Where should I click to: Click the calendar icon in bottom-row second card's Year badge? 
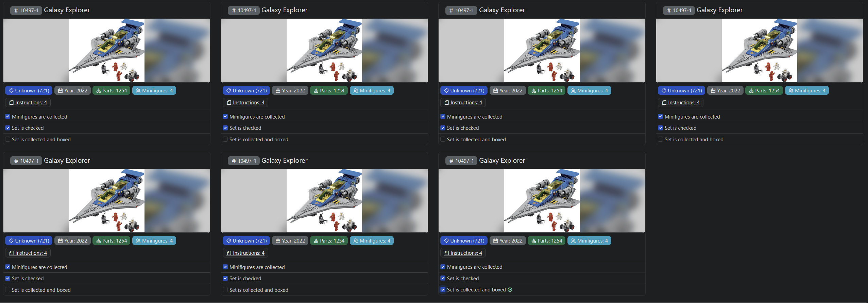point(278,241)
